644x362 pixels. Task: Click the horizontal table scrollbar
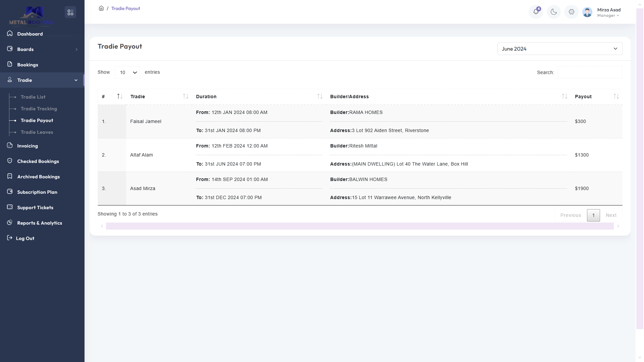(360, 226)
